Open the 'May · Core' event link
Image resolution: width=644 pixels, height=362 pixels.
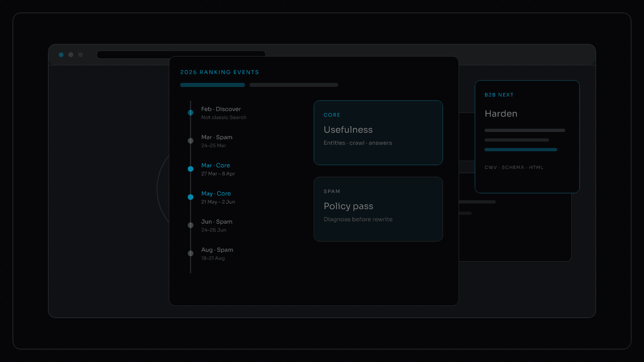pos(216,193)
